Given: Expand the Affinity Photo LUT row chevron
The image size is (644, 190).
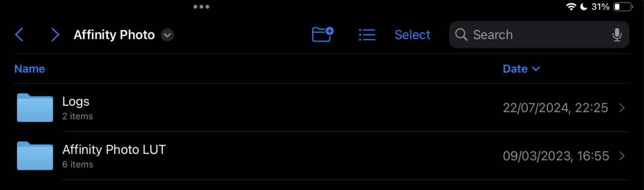Looking at the screenshot, I should [622, 156].
